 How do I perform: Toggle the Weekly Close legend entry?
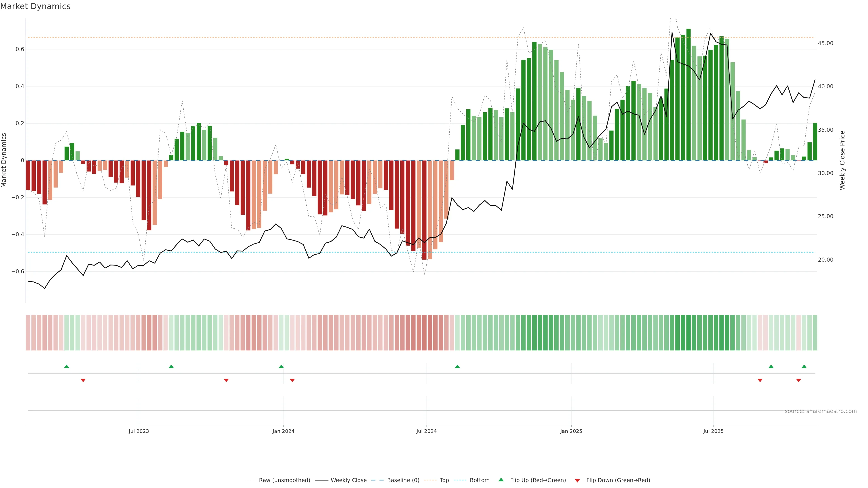click(348, 480)
